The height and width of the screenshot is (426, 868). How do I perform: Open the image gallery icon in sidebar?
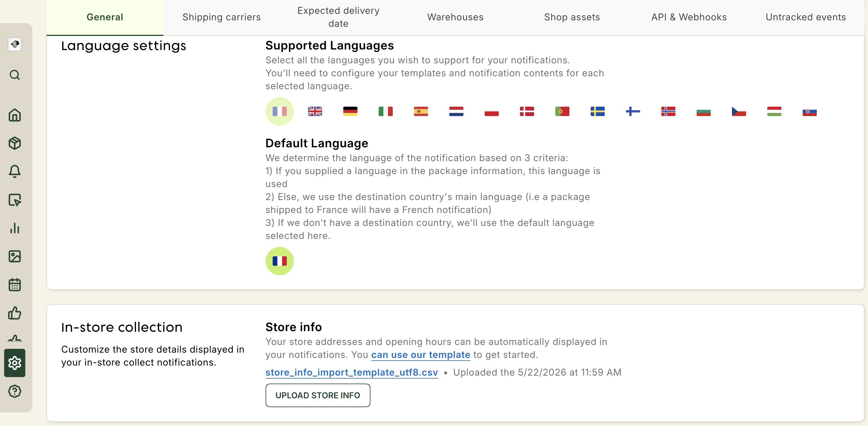click(x=14, y=257)
